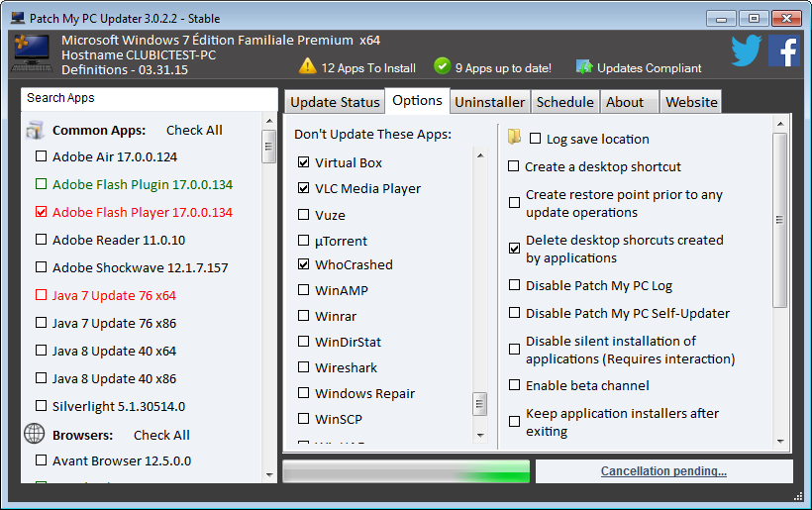Click the green checkmark up-to-date icon
The image size is (812, 510).
[x=443, y=65]
